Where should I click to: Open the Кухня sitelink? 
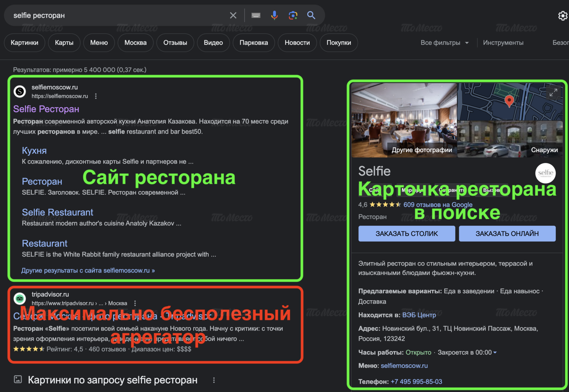point(34,151)
